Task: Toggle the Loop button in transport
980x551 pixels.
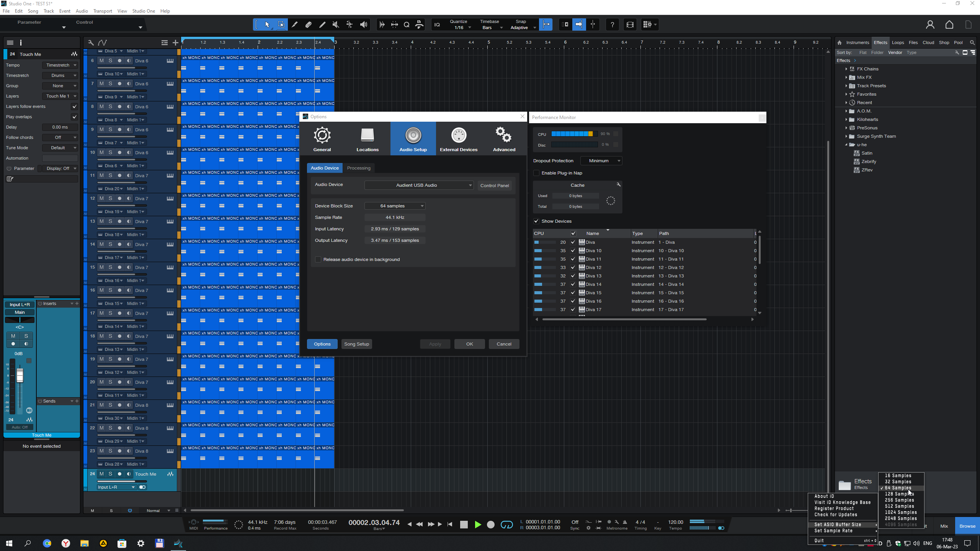Action: (x=506, y=525)
